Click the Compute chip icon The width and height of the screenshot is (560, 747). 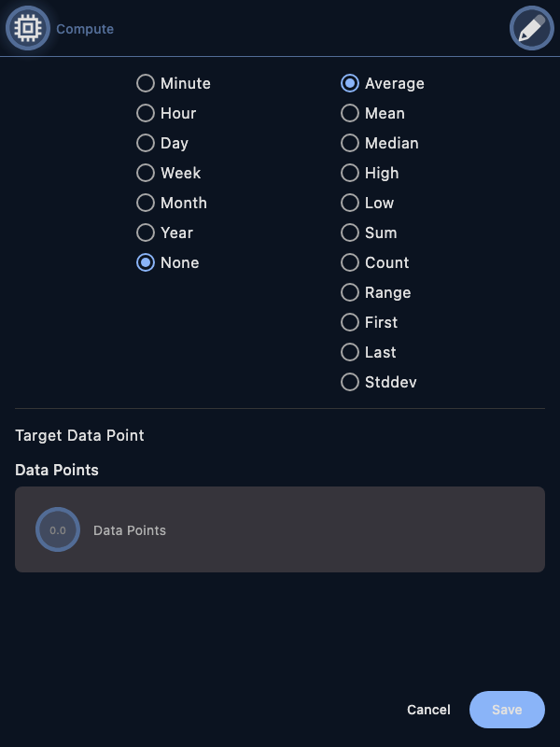point(28,29)
